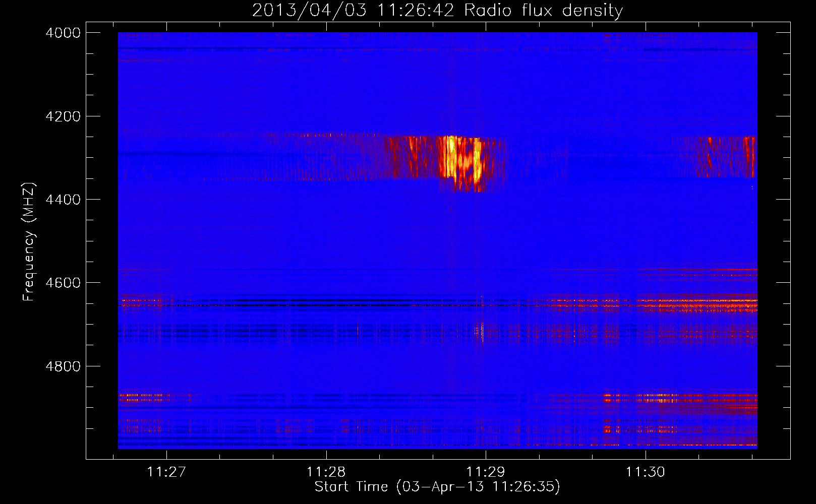
Task: Click the 4200 frequency tick label
Action: (63, 116)
